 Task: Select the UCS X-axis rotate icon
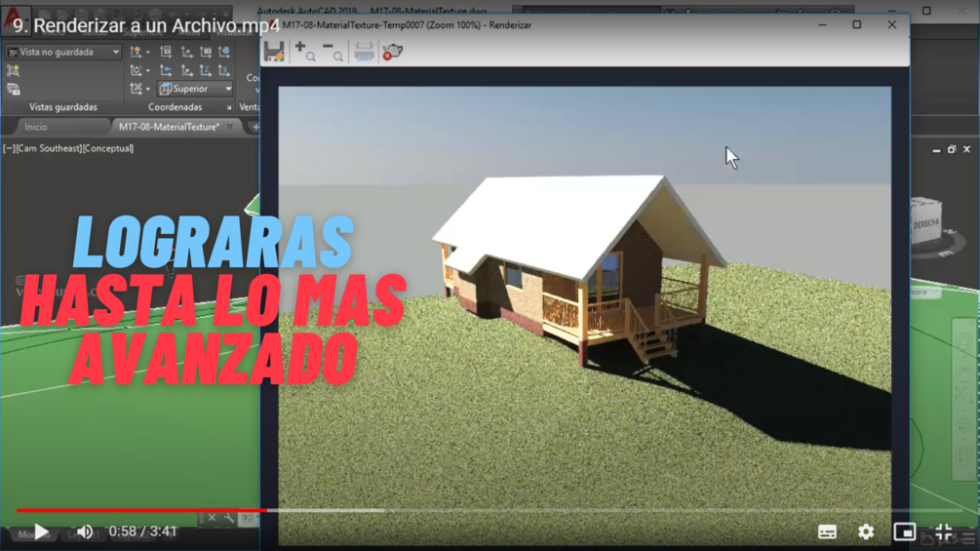(x=186, y=70)
